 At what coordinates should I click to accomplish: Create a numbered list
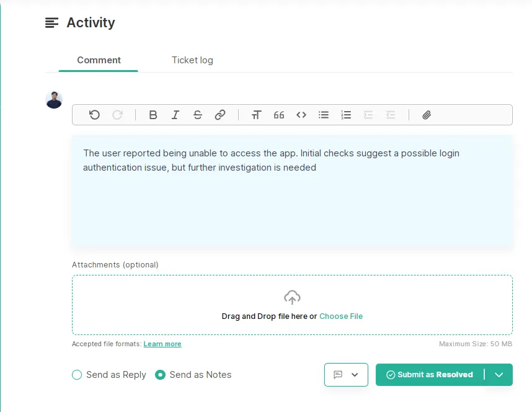(346, 115)
